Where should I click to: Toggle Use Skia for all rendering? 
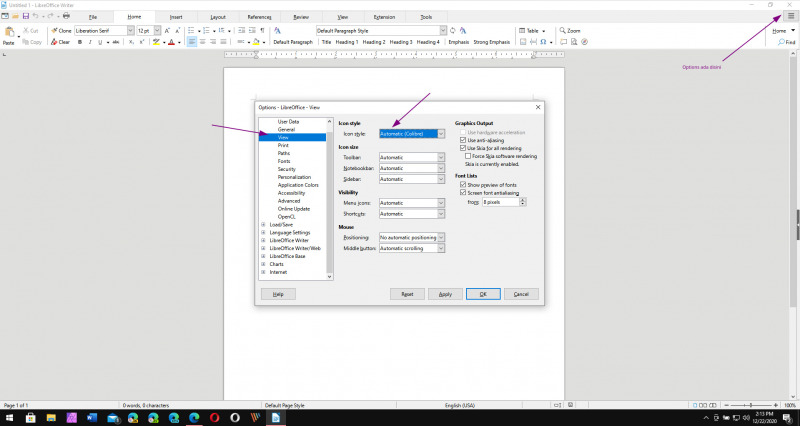(x=463, y=148)
